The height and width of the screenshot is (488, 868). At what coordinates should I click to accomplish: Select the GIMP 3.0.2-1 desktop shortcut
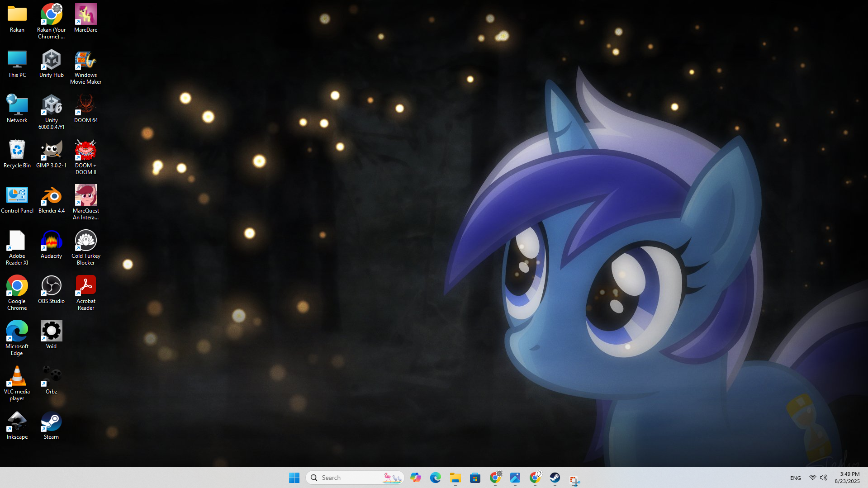point(52,154)
